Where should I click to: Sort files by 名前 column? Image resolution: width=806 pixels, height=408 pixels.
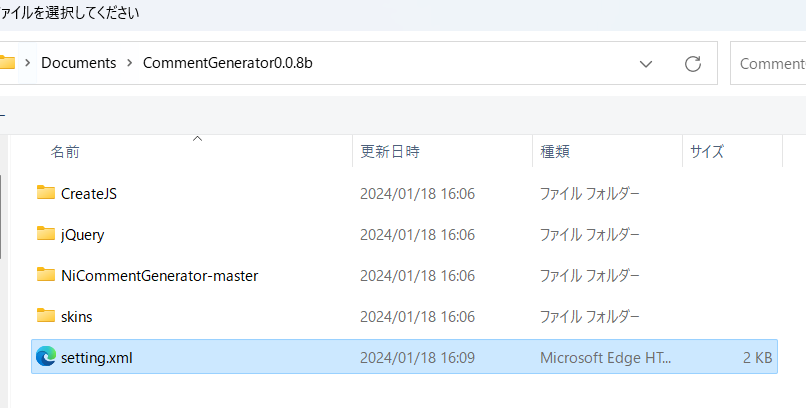[66, 152]
